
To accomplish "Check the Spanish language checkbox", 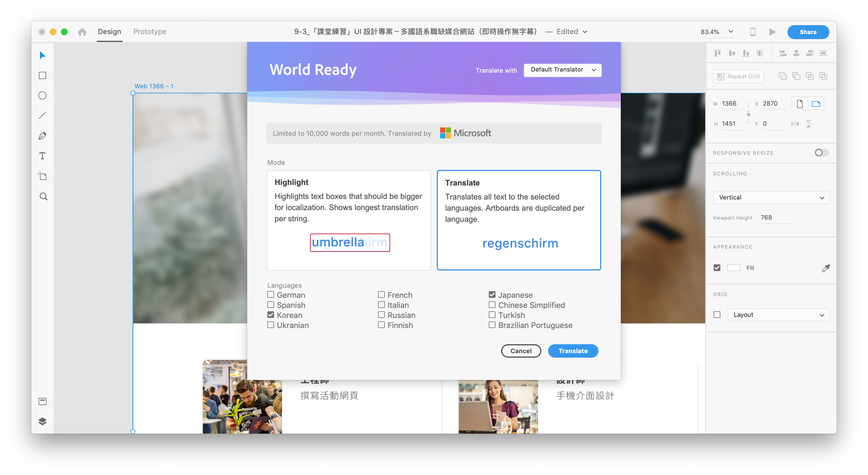I will click(x=271, y=305).
